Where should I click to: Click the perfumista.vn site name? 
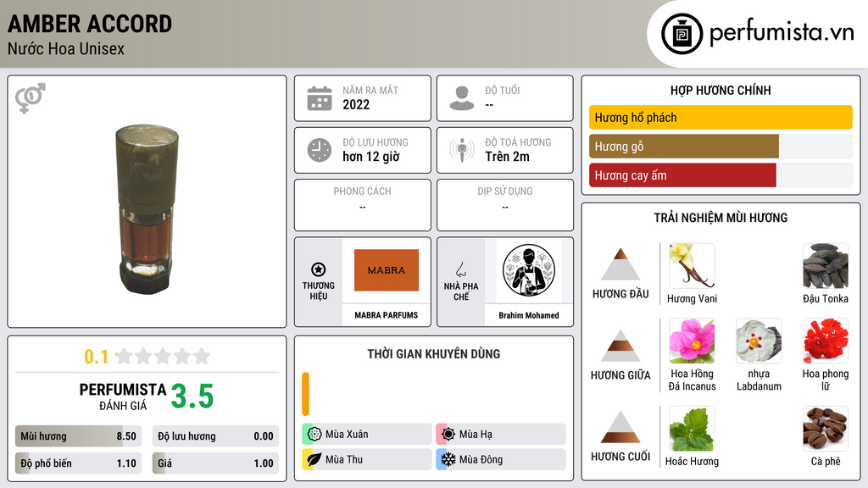[782, 33]
